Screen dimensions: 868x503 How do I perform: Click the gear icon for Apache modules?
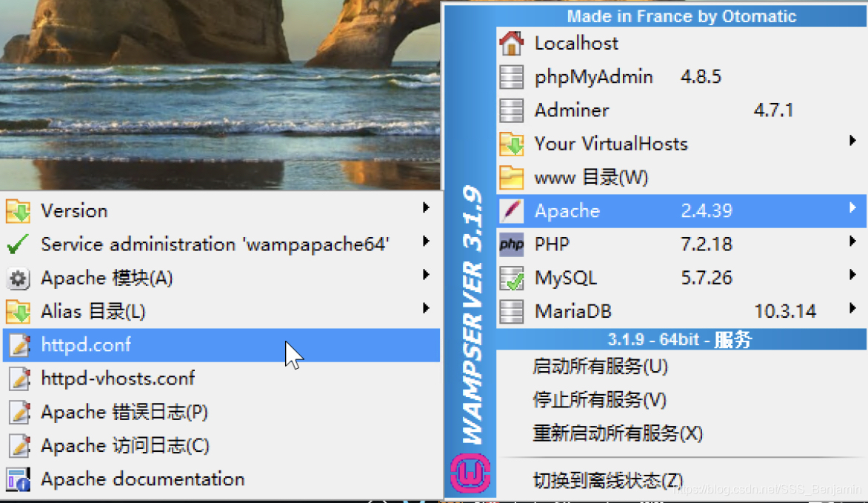click(x=19, y=278)
